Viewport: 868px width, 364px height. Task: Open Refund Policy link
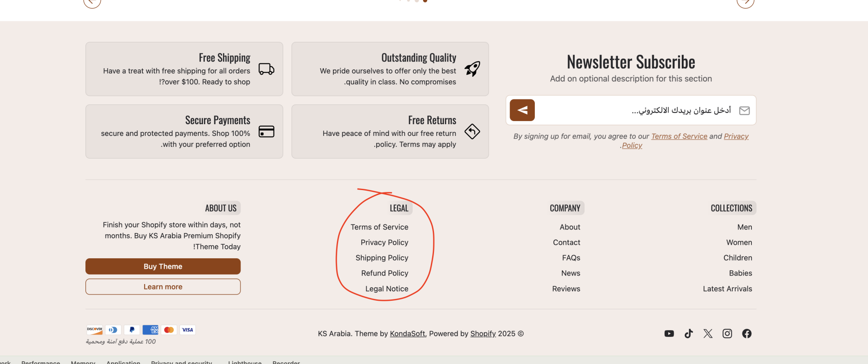pyautogui.click(x=385, y=273)
